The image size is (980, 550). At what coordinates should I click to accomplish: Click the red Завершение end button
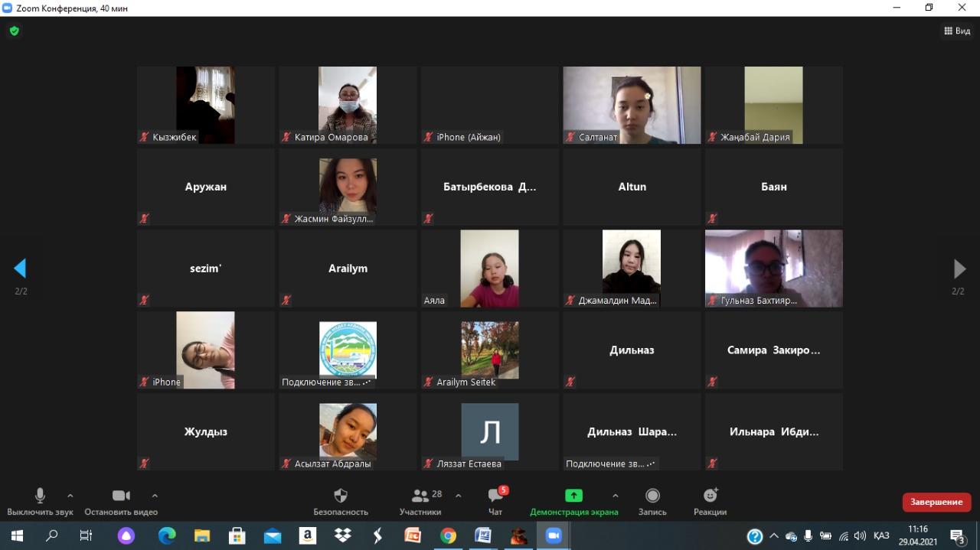coord(936,502)
